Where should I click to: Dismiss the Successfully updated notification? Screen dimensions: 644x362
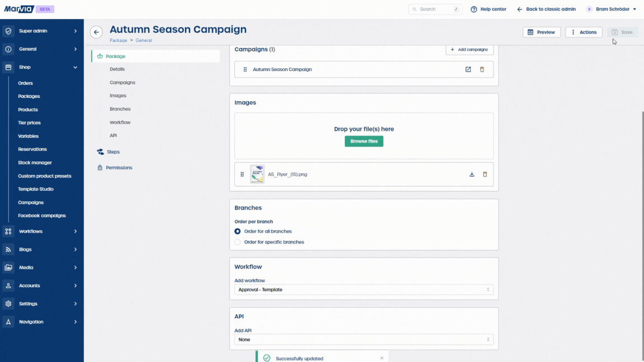click(382, 357)
